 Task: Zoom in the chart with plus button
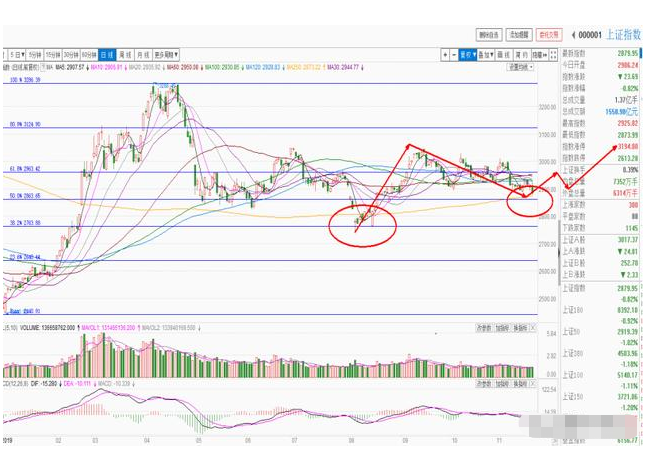[445, 55]
